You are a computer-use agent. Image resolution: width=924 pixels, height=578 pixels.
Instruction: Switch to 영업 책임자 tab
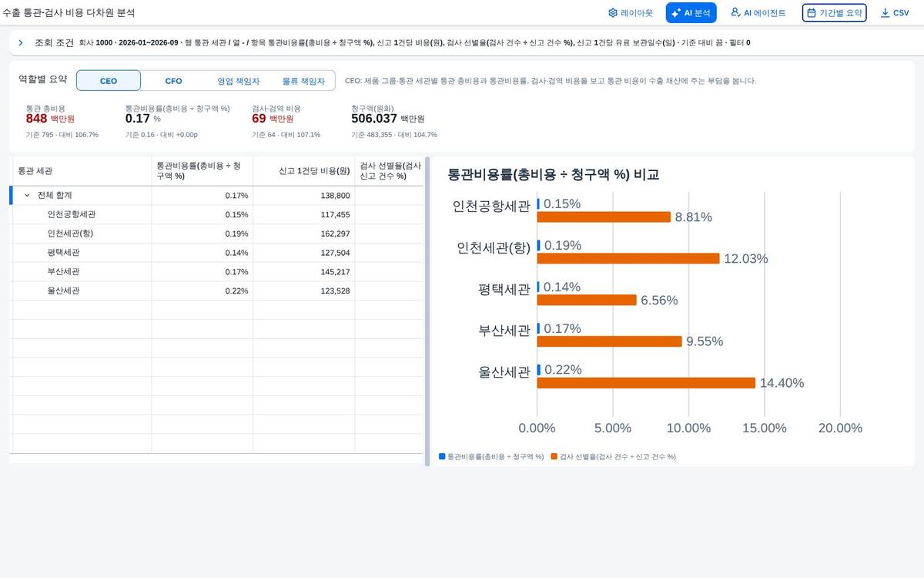[238, 81]
